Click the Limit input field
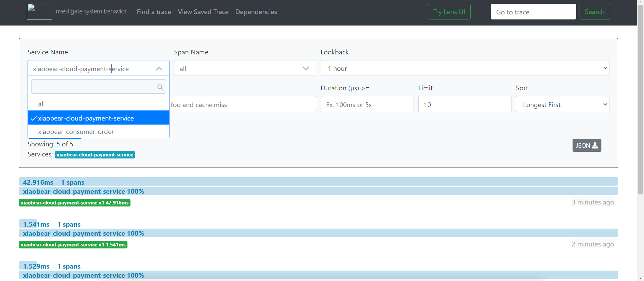Screen dimensions: 644x281 [465, 104]
